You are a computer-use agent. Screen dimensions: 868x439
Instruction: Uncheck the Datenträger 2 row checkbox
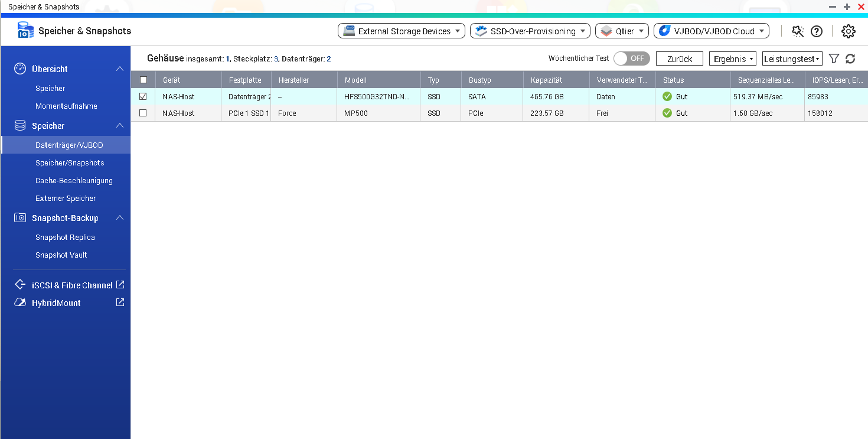[x=143, y=96]
